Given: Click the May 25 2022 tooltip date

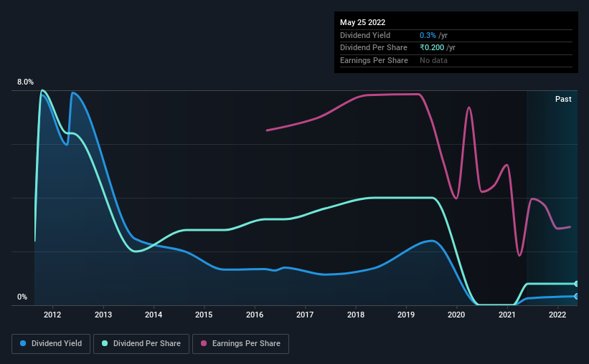Looking at the screenshot, I should coord(362,22).
